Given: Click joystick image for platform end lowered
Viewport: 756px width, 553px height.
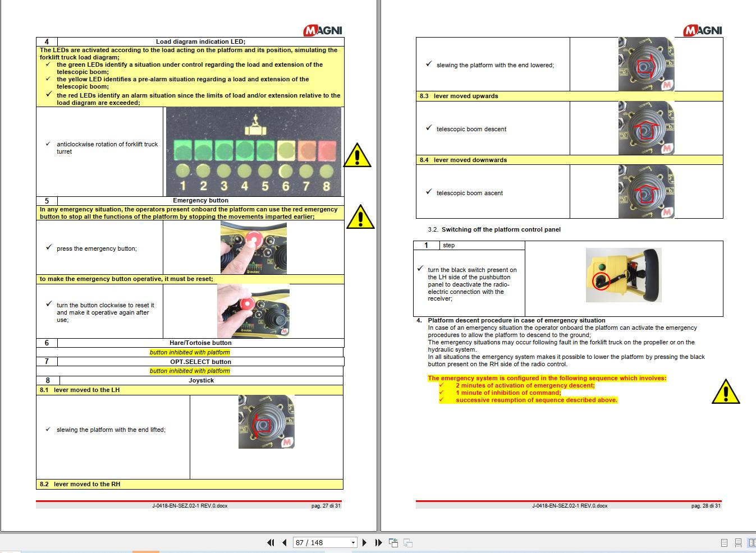Looking at the screenshot, I should click(647, 64).
